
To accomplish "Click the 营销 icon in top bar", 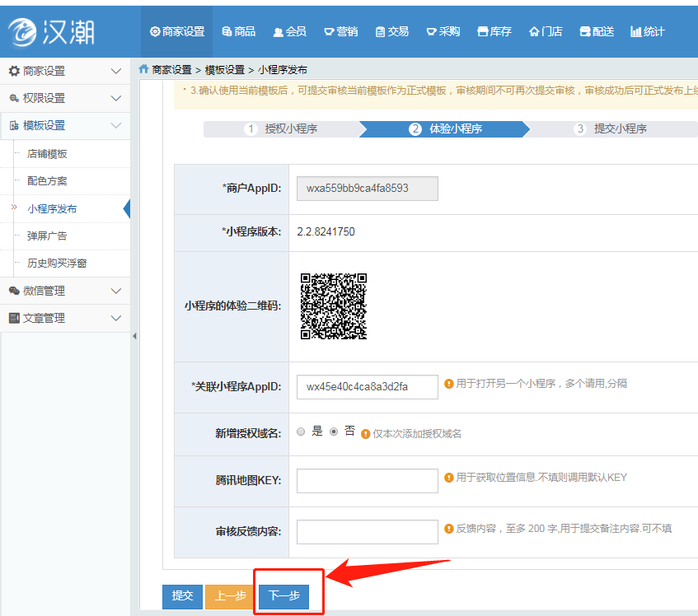I will click(x=330, y=31).
